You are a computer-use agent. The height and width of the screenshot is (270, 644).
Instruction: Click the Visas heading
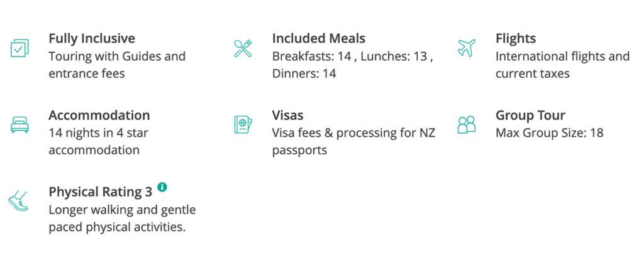(287, 115)
